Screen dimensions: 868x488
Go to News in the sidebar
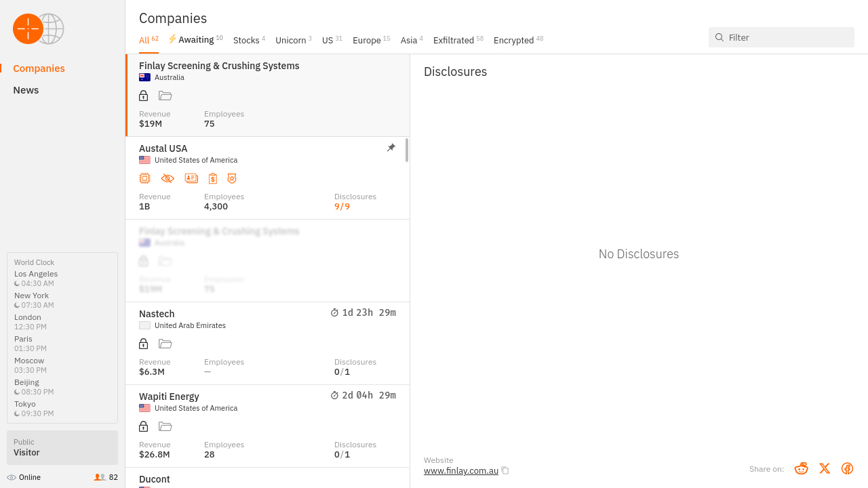(26, 90)
